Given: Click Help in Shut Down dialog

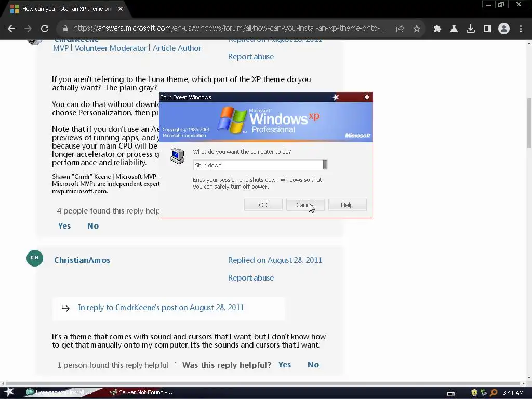Looking at the screenshot, I should click(348, 205).
